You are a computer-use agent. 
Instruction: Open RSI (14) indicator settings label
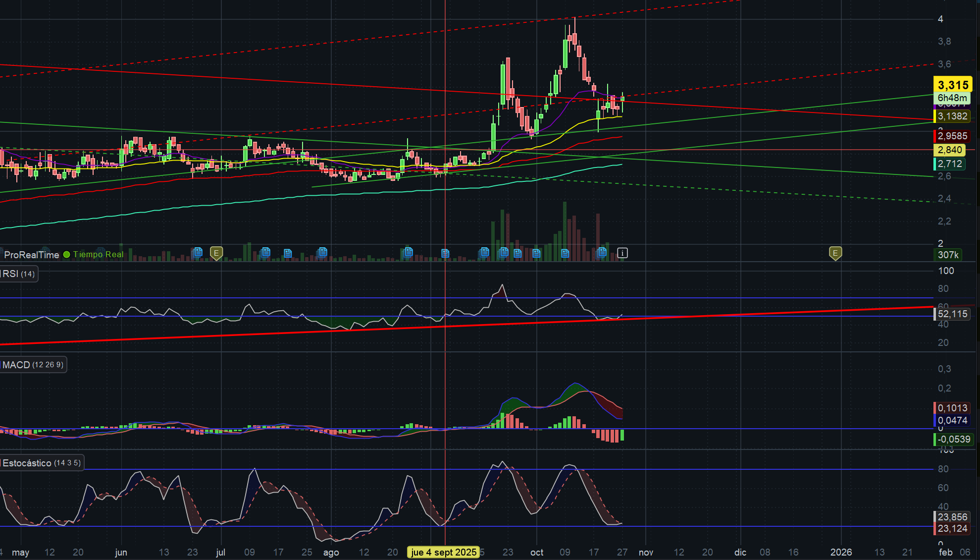point(19,274)
